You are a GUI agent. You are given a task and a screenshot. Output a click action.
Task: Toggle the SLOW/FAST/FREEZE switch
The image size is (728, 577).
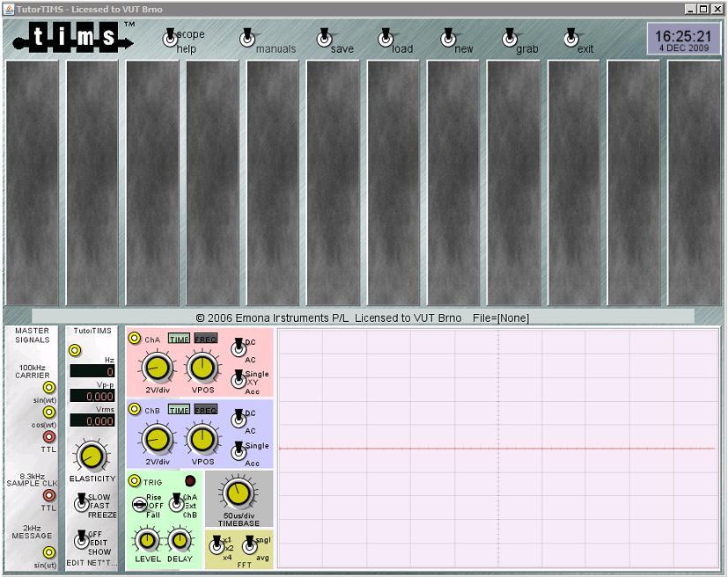click(82, 503)
